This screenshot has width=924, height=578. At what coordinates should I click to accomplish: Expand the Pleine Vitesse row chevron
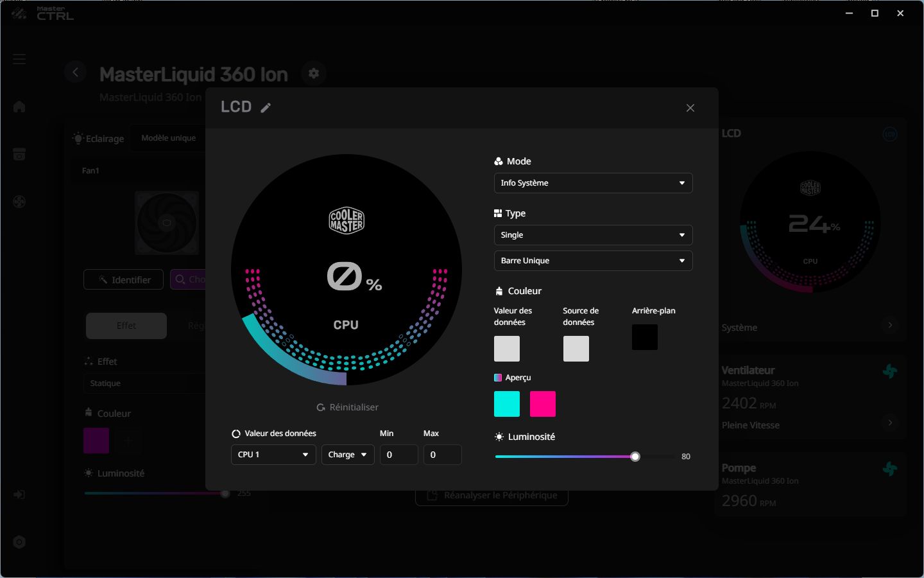point(890,423)
